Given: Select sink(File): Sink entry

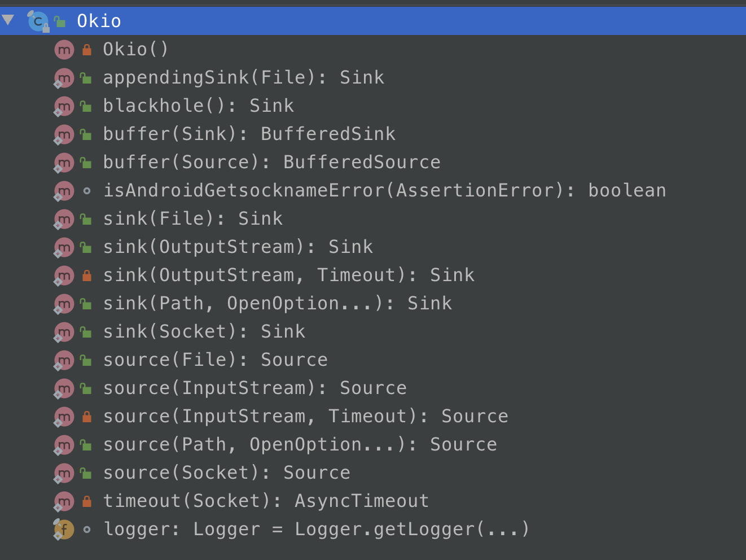Looking at the screenshot, I should [x=192, y=218].
